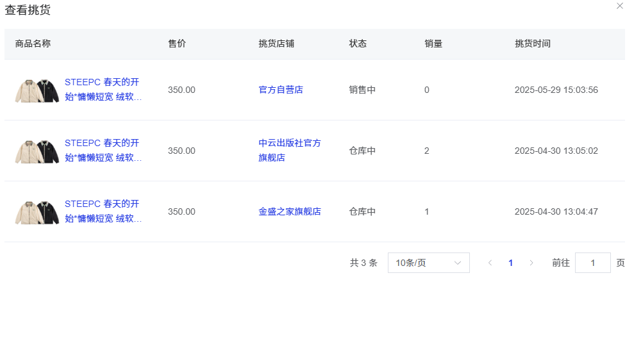Screen dimensions: 634x364
Task: Click the 商品名称 column header
Action: (33, 44)
